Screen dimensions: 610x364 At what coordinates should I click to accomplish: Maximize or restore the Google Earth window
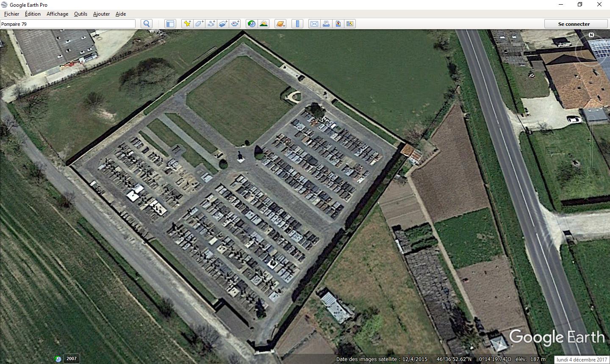click(580, 5)
